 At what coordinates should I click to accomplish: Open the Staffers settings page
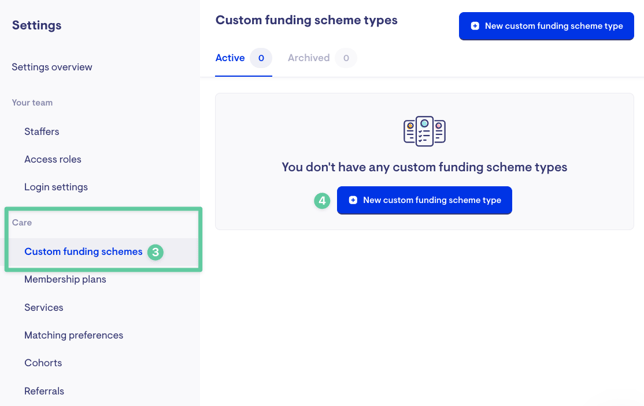pyautogui.click(x=41, y=131)
